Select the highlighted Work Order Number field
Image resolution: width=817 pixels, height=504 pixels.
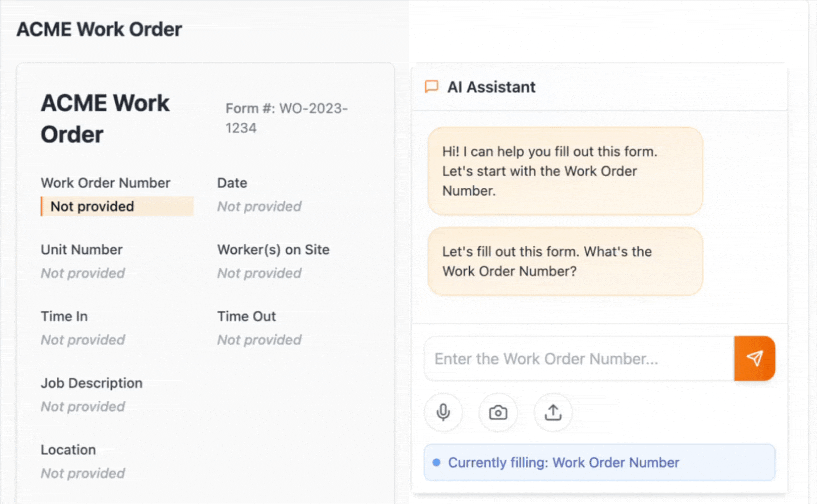(117, 206)
